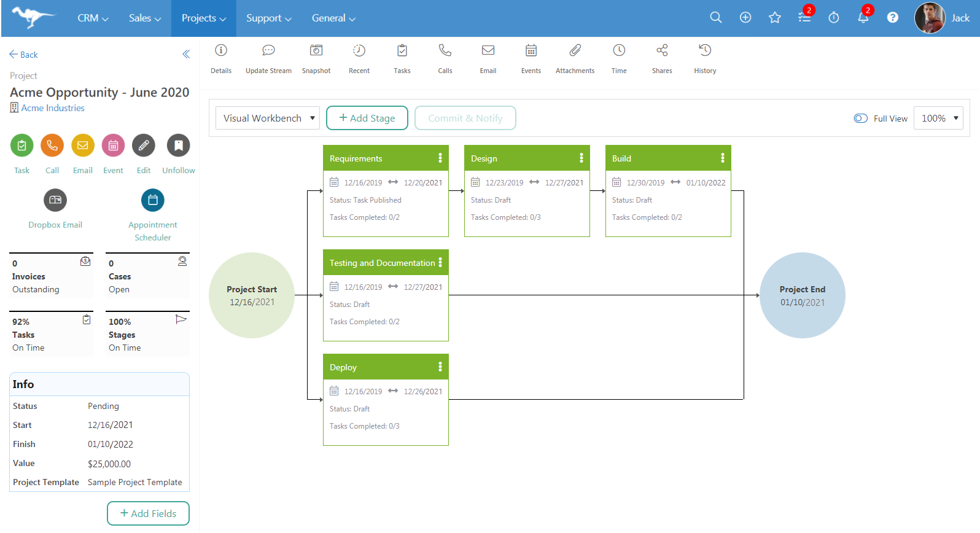Screen dimensions: 980x533
Task: Open the Attachments paperclip icon
Action: (x=575, y=51)
